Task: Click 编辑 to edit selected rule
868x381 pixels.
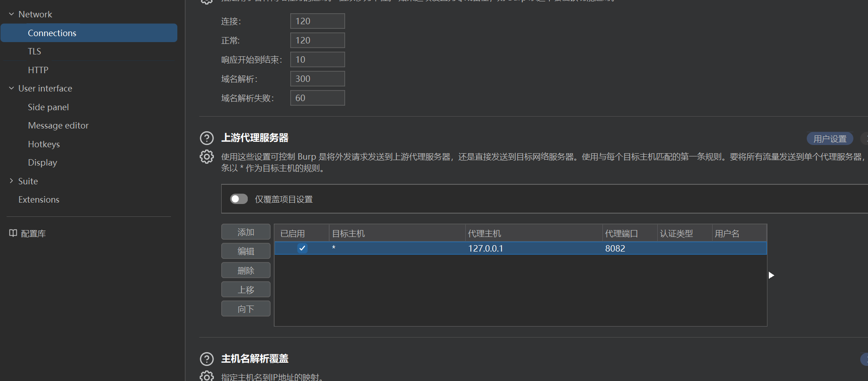Action: [246, 251]
